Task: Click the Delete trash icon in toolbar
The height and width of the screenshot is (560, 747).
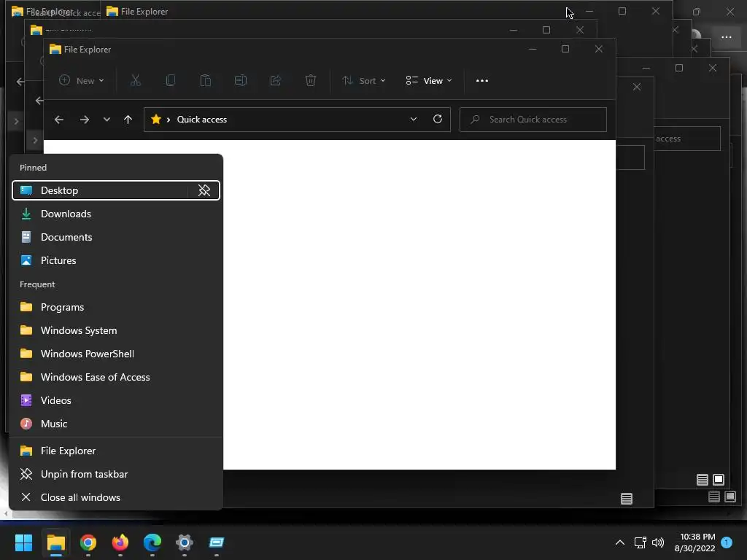Action: pyautogui.click(x=311, y=80)
